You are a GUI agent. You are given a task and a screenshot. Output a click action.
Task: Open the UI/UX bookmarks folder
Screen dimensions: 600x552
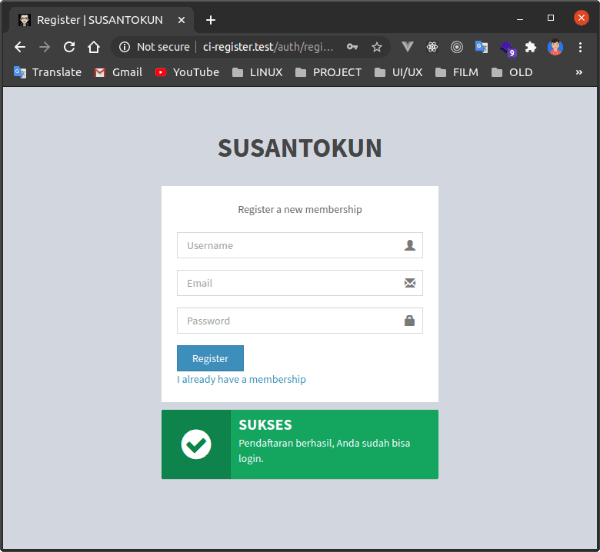point(398,72)
